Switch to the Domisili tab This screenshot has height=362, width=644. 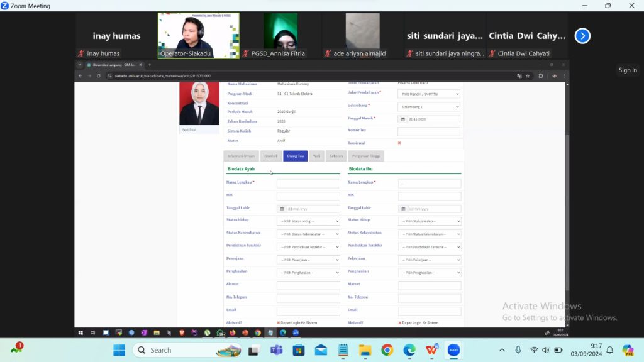[270, 156]
